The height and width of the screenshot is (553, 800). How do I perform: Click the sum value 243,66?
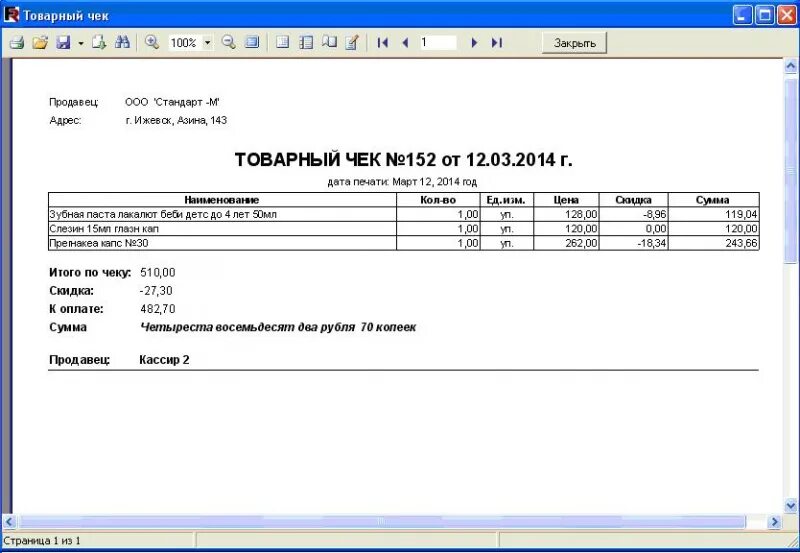(741, 243)
